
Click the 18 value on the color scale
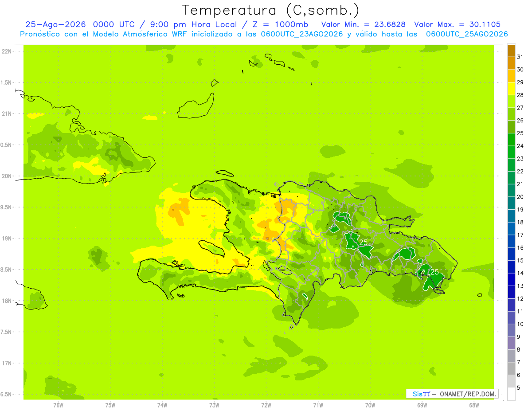(x=520, y=222)
